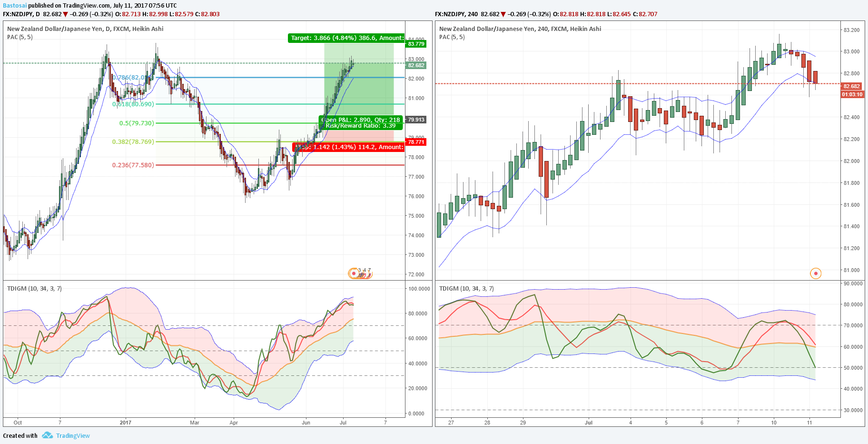Click the 29 label on the 240 time axis

pyautogui.click(x=523, y=423)
